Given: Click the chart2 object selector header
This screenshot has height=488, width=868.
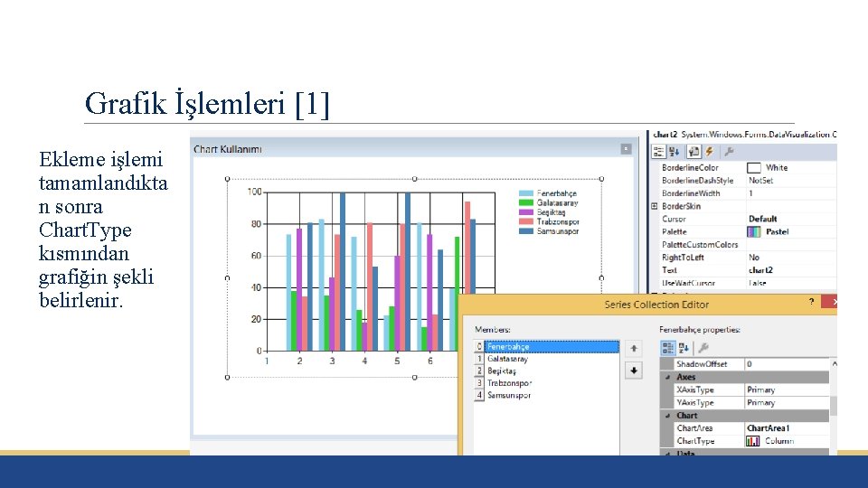Looking at the screenshot, I should [744, 135].
